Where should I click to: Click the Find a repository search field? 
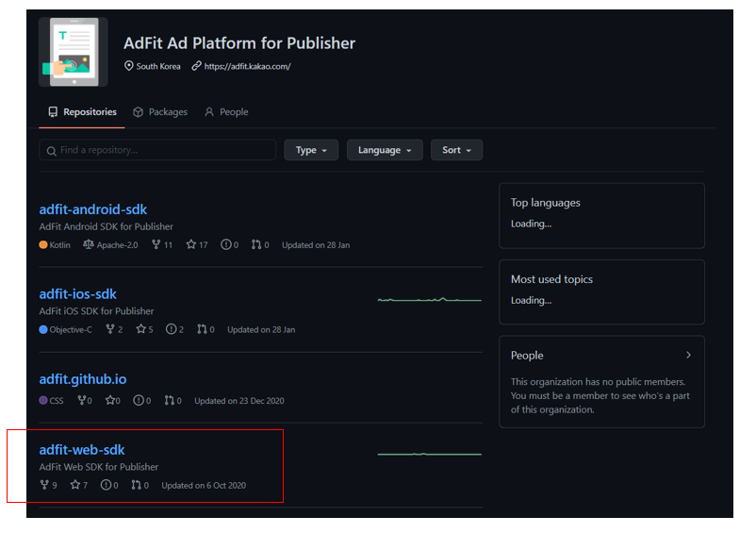click(157, 150)
